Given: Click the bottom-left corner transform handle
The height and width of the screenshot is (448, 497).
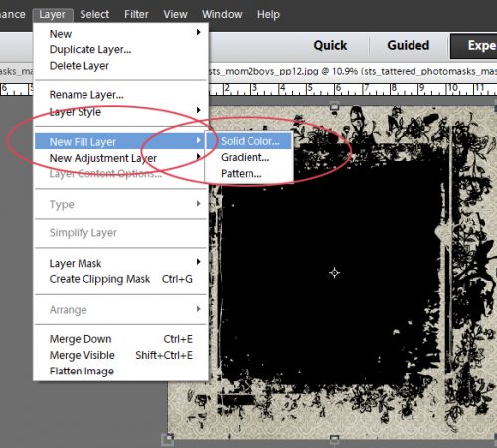Looking at the screenshot, I should [x=168, y=439].
